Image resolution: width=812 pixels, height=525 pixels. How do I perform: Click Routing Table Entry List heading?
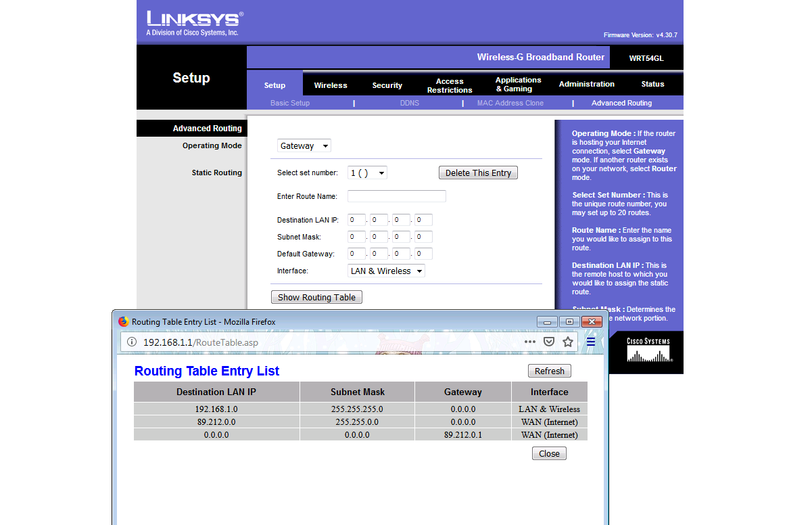tap(207, 371)
